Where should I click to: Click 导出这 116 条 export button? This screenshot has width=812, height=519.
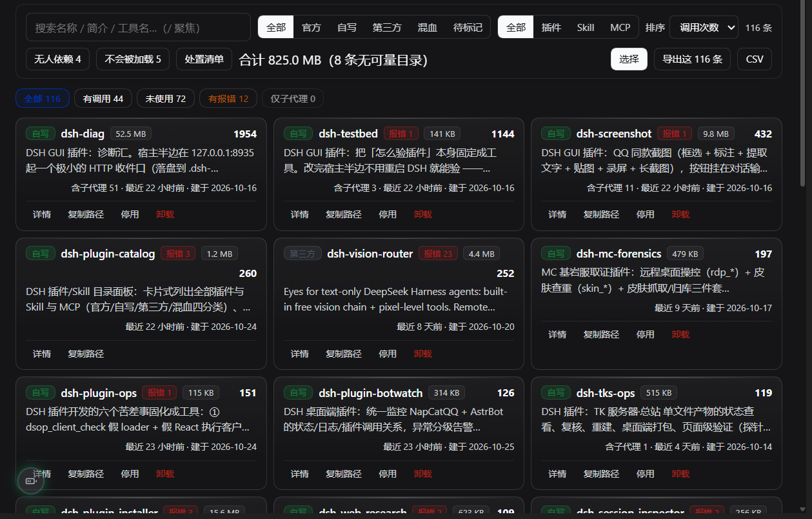click(x=693, y=59)
